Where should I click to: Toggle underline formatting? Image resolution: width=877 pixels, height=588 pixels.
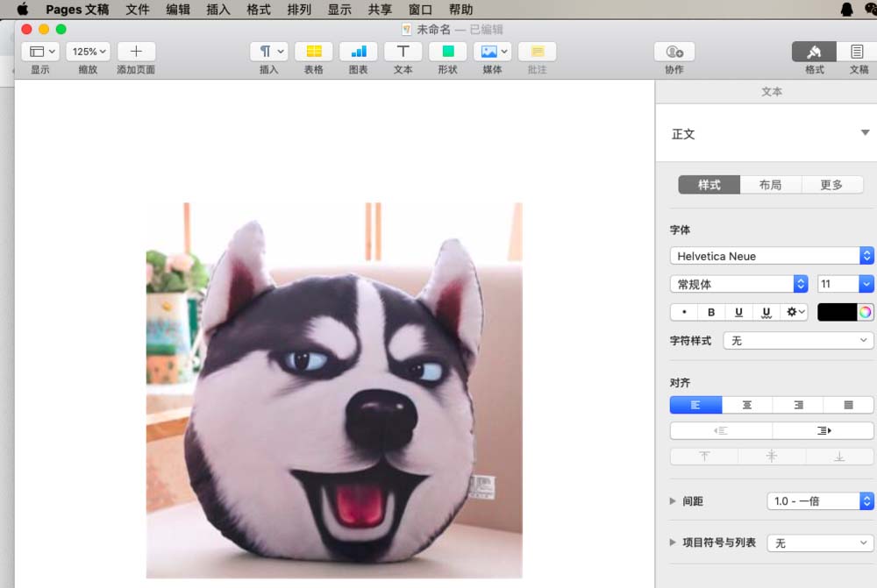[x=739, y=311]
